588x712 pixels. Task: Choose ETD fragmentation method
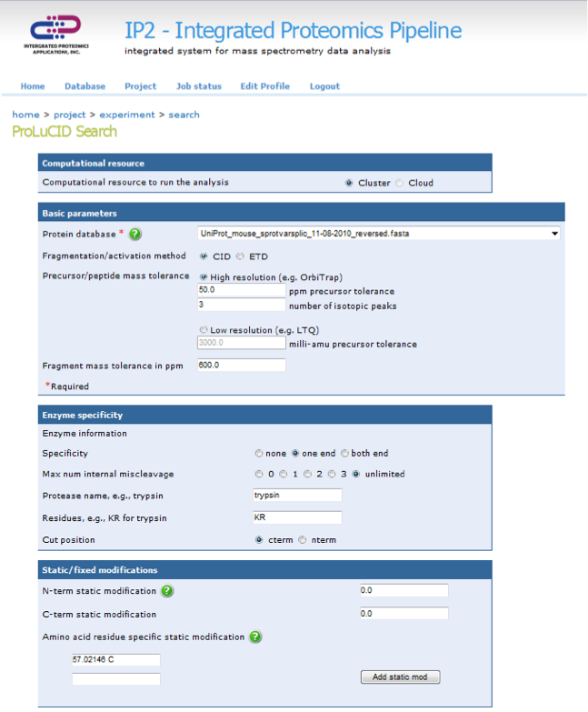tap(240, 256)
